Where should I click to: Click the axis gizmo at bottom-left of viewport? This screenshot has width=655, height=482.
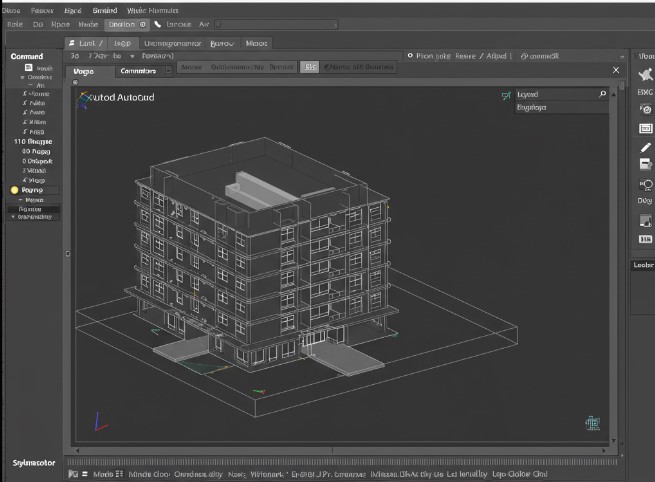tap(98, 422)
